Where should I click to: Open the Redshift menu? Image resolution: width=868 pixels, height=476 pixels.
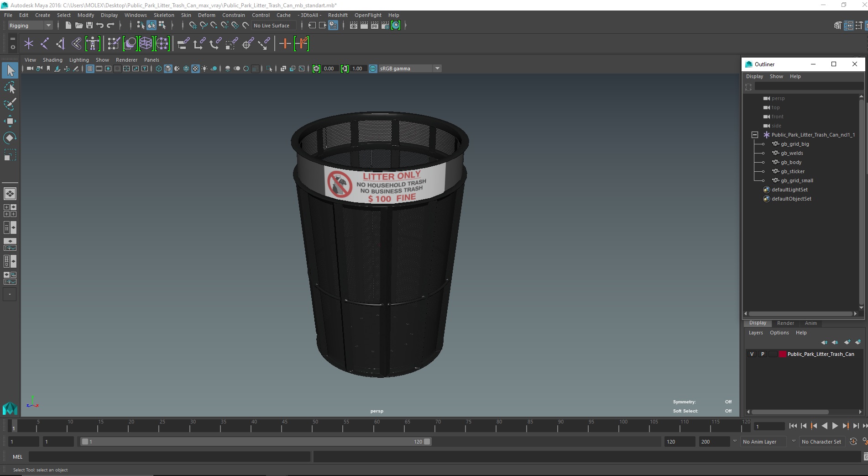pos(338,15)
